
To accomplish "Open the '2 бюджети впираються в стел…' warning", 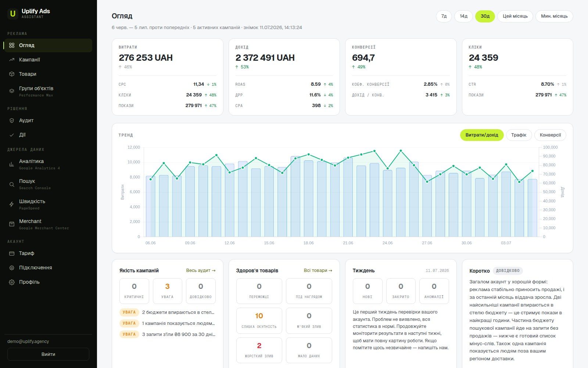I will pos(167,312).
